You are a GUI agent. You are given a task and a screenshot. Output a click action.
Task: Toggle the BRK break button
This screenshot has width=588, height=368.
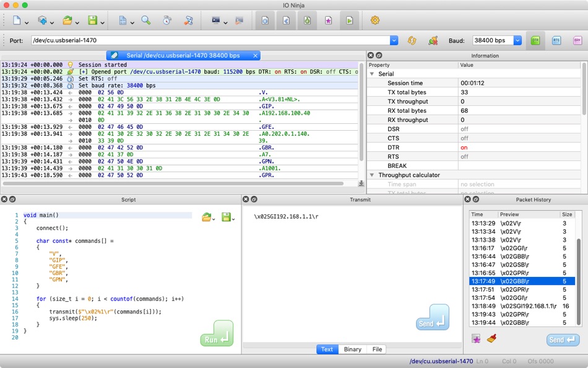(x=577, y=40)
